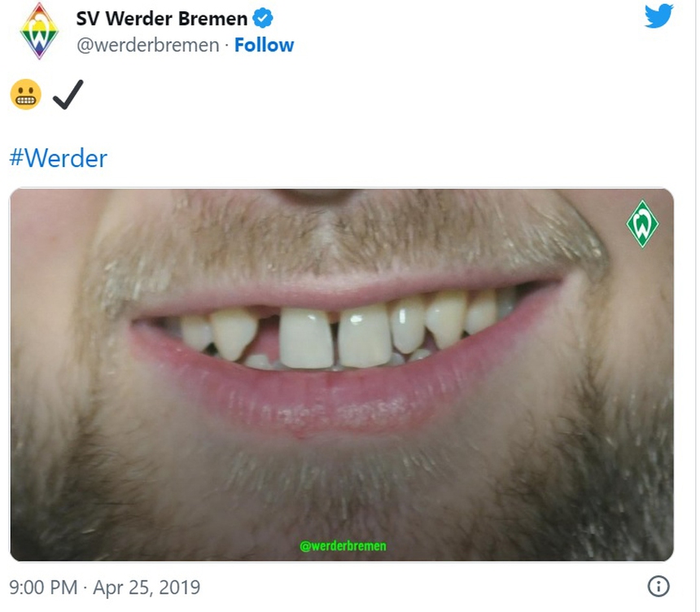
Task: Open Twitter via the bird logo
Action: pyautogui.click(x=658, y=16)
